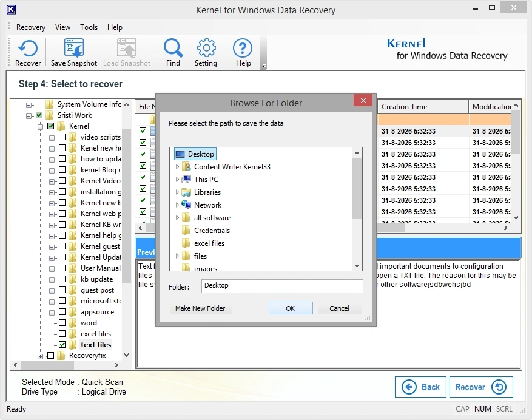Expand Content Writer Kernel33 node
This screenshot has width=532, height=420.
[x=177, y=167]
